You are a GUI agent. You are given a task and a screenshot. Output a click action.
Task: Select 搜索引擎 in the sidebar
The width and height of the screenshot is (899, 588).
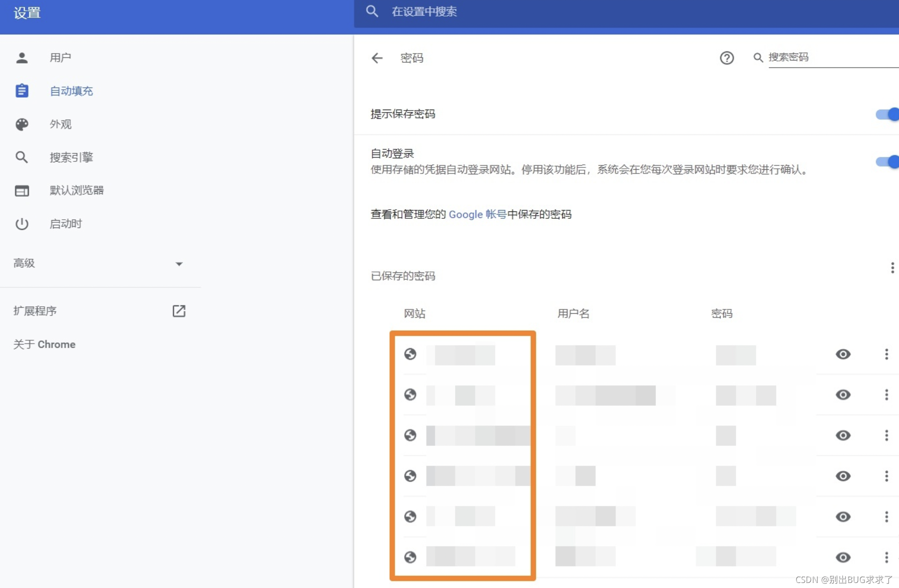coord(71,157)
